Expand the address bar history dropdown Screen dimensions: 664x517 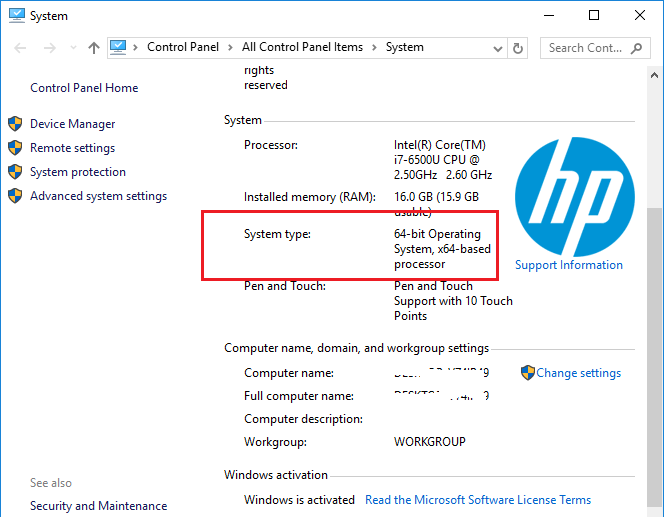[x=497, y=47]
